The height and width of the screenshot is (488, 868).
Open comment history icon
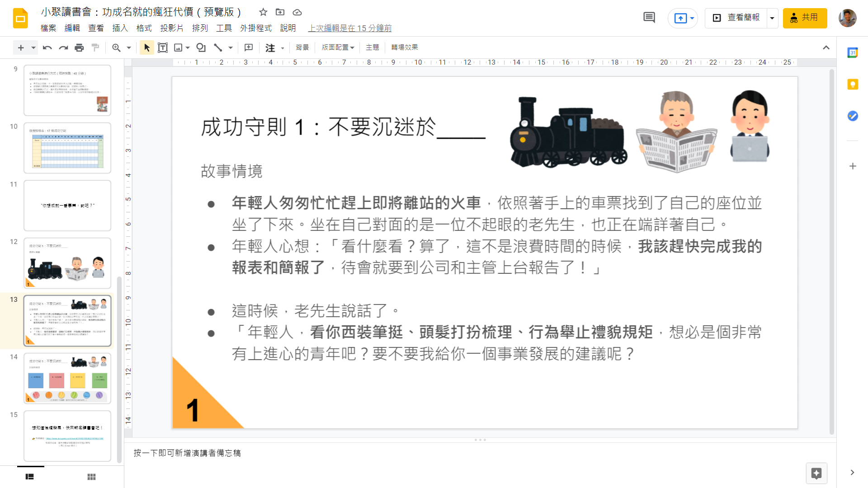(x=649, y=18)
